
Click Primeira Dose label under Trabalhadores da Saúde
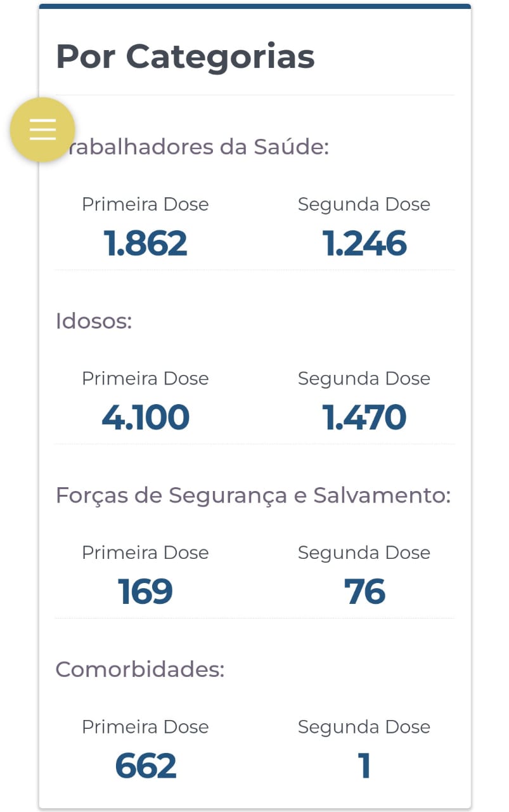[x=145, y=204]
